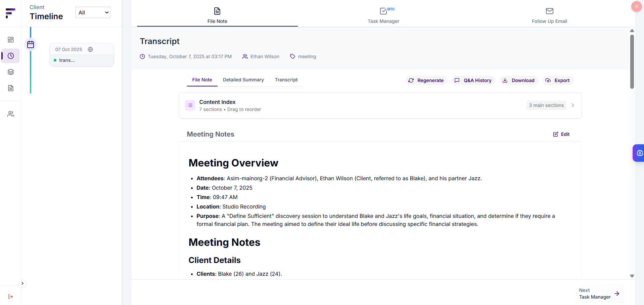
Task: Switch to the Detailed Summary tab
Action: point(243,80)
